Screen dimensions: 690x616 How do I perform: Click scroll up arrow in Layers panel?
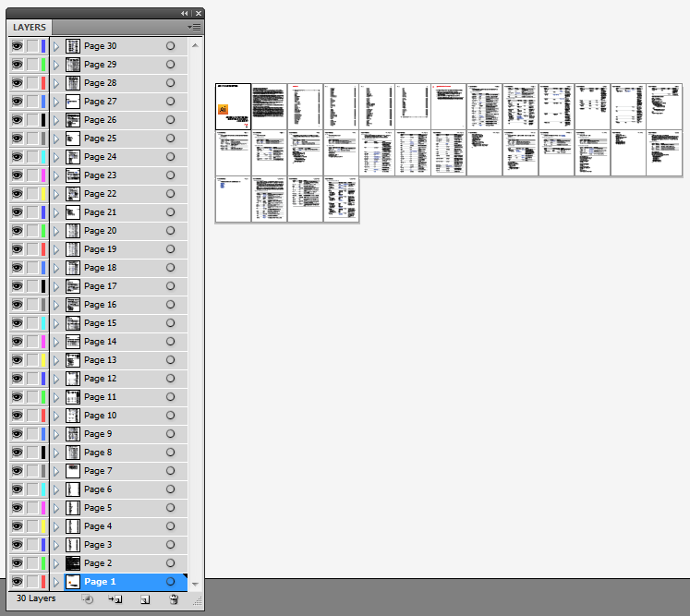pos(195,45)
